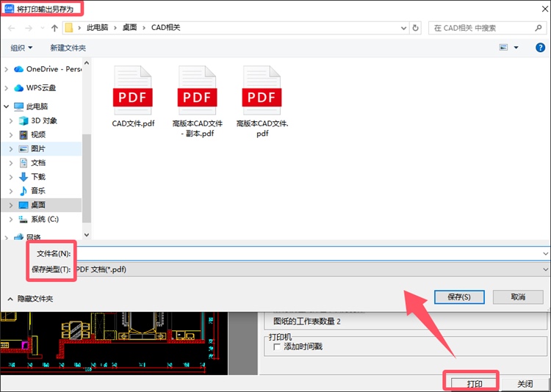Click 新建文件夹 in the toolbar
Viewport: 551px width, 392px height.
68,48
